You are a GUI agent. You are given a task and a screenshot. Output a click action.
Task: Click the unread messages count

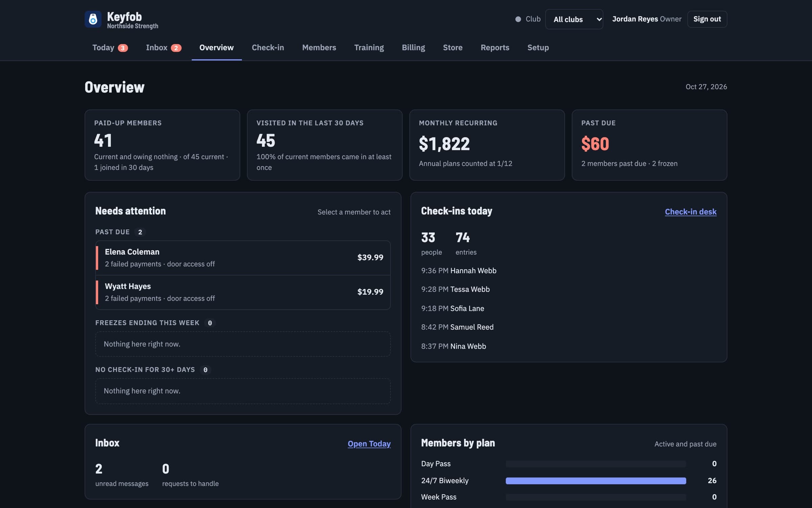(x=99, y=469)
